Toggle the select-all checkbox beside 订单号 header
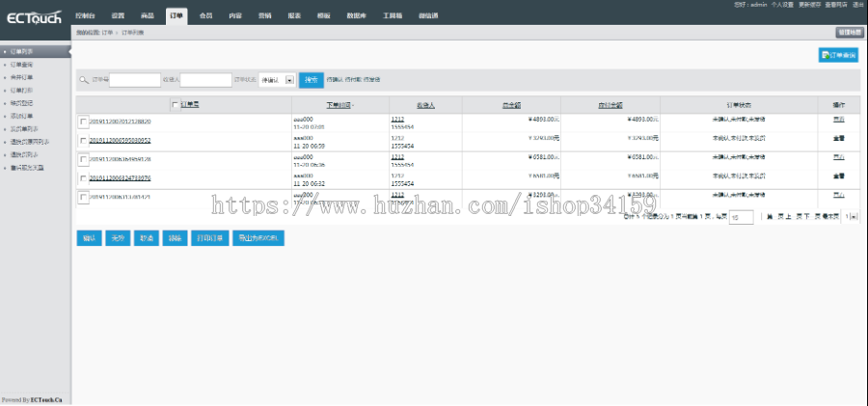This screenshot has width=868, height=406. (x=176, y=105)
